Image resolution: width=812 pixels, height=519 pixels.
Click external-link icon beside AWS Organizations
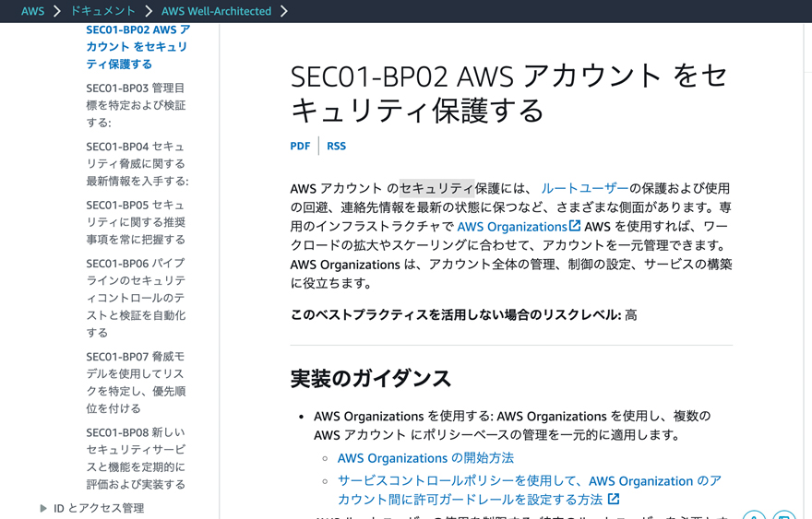[575, 226]
